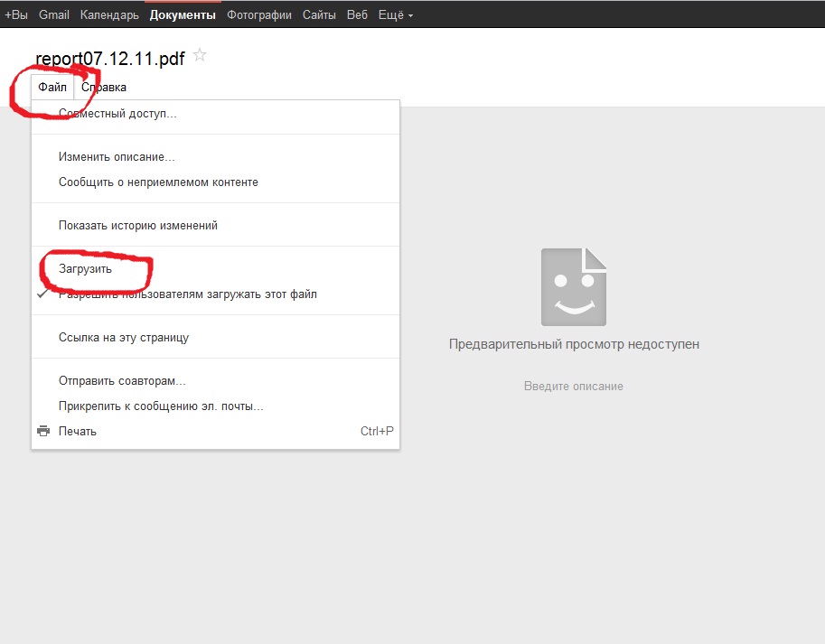The image size is (825, 644).
Task: Open the Файл menu
Action: pos(52,88)
